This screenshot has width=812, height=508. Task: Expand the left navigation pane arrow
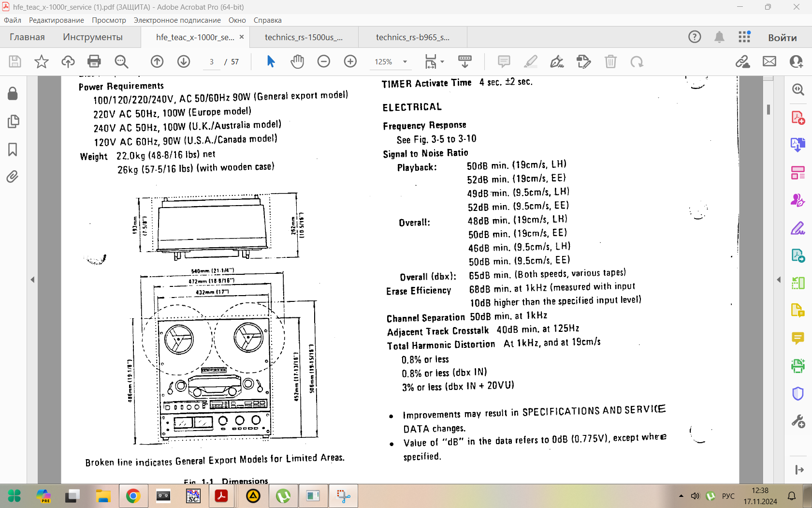[32, 280]
